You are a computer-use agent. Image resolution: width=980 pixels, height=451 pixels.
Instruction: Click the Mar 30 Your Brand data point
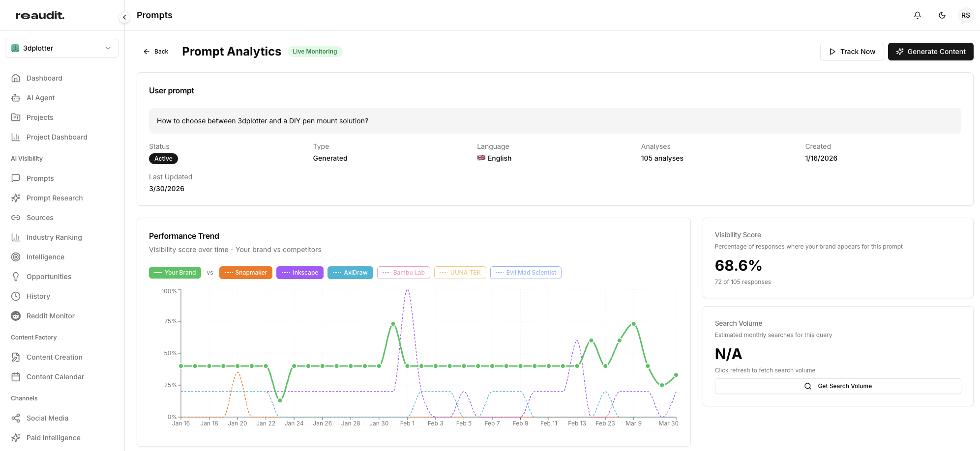[x=676, y=375]
